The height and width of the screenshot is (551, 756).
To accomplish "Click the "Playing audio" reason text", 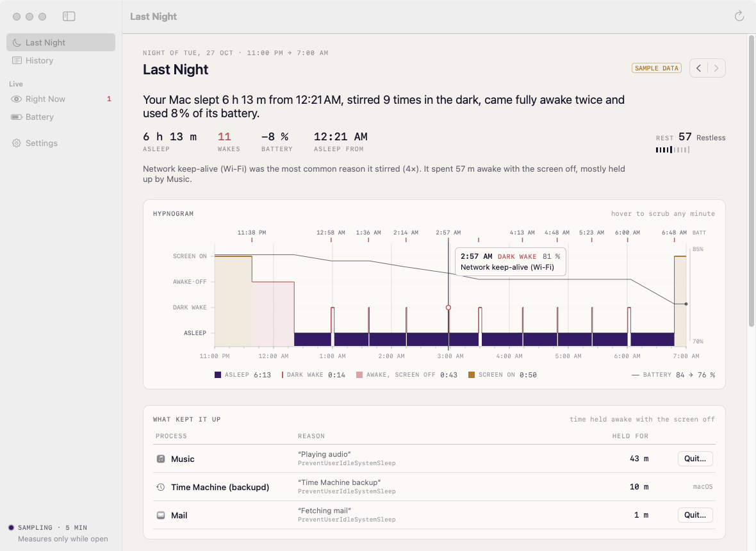I will 324,454.
